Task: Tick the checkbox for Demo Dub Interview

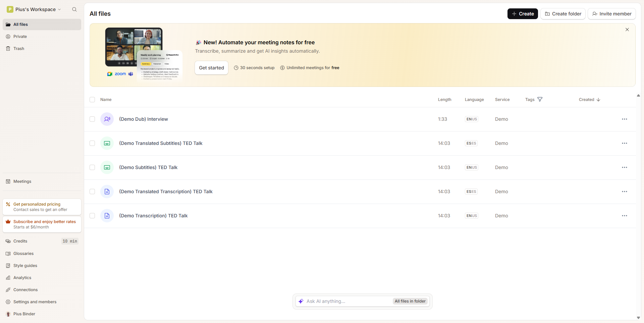Action: [x=92, y=119]
